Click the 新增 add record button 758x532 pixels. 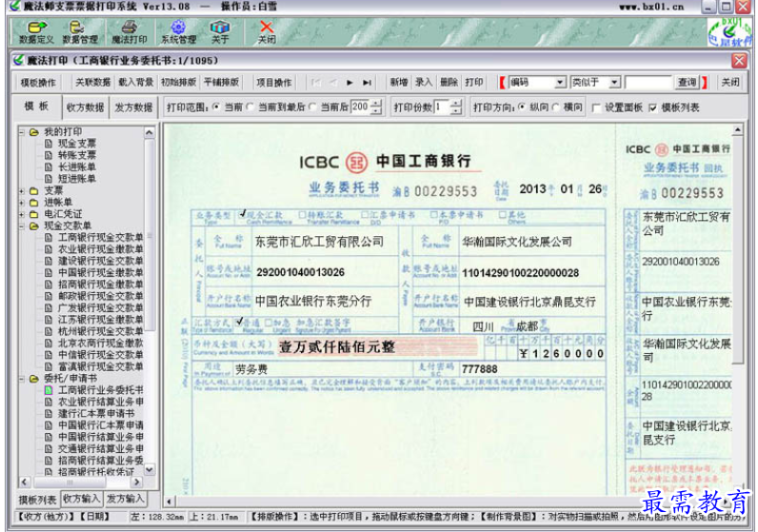click(x=399, y=82)
